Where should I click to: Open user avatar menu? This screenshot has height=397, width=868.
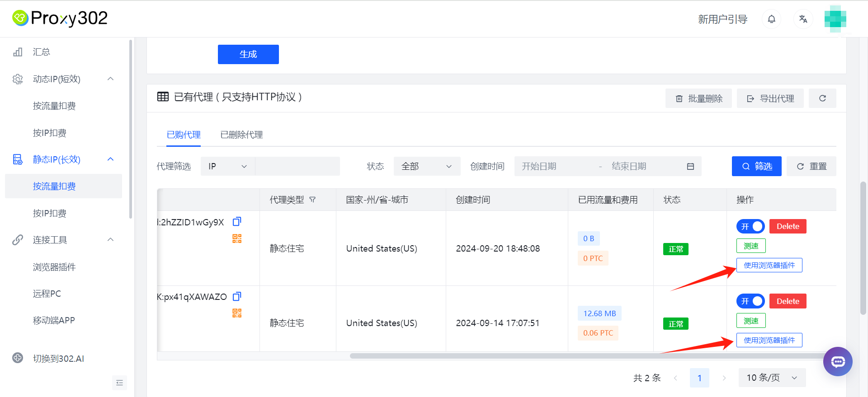835,19
